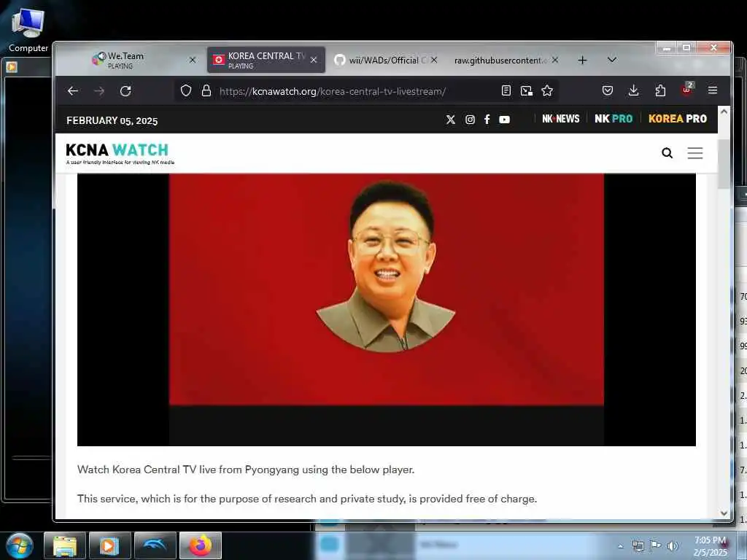The width and height of the screenshot is (747, 560).
Task: Open a new tab with plus button
Action: (582, 60)
